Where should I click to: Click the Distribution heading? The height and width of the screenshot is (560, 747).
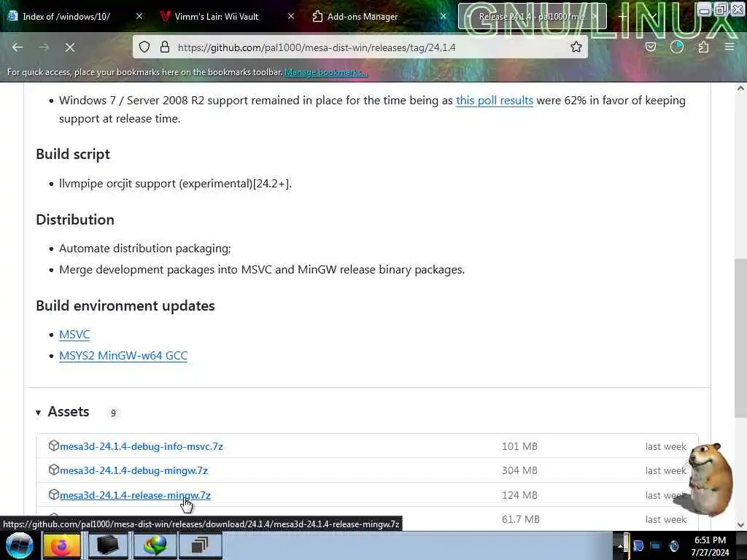click(75, 219)
